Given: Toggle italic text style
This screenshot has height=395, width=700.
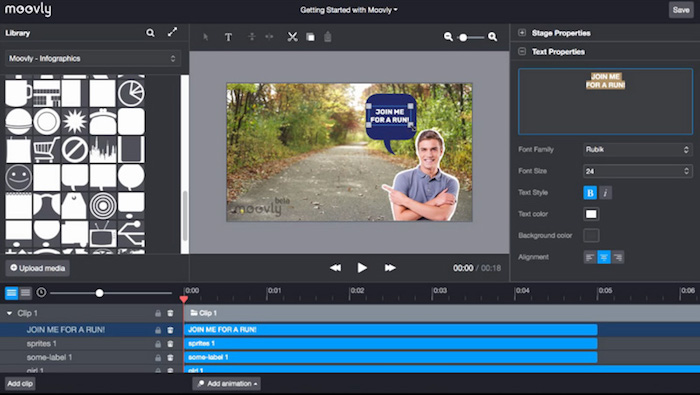Looking at the screenshot, I should (605, 193).
